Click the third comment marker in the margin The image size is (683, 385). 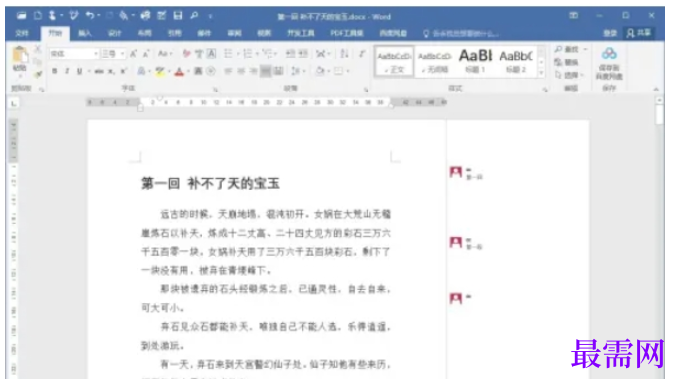click(456, 299)
